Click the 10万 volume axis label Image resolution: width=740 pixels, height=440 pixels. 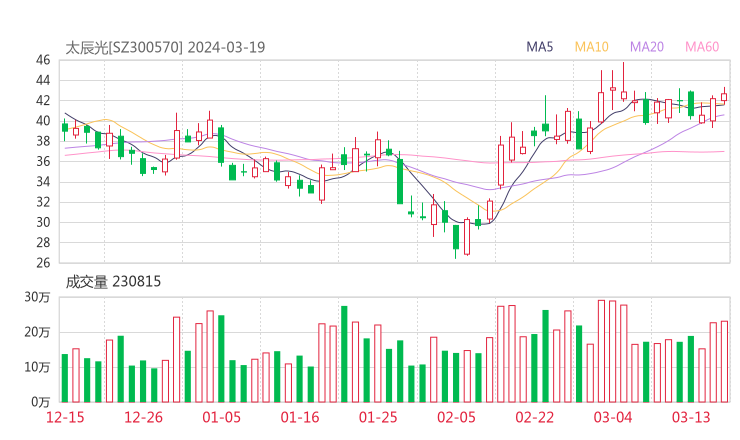(37, 367)
